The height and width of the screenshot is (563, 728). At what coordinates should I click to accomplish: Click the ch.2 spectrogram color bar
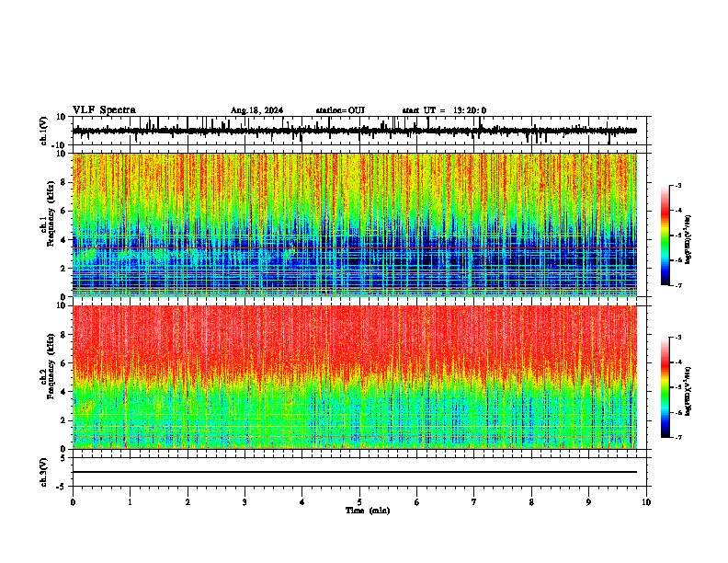click(x=665, y=387)
